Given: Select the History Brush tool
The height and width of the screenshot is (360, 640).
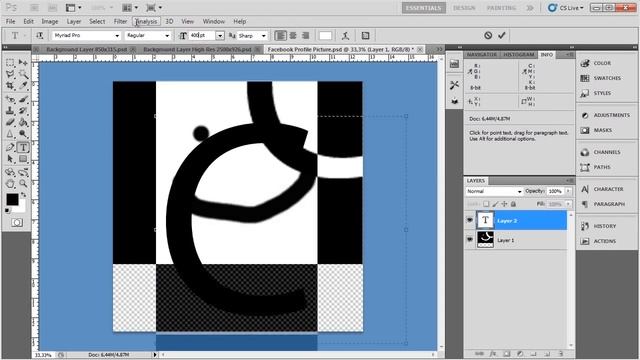Looking at the screenshot, I should [x=23, y=111].
